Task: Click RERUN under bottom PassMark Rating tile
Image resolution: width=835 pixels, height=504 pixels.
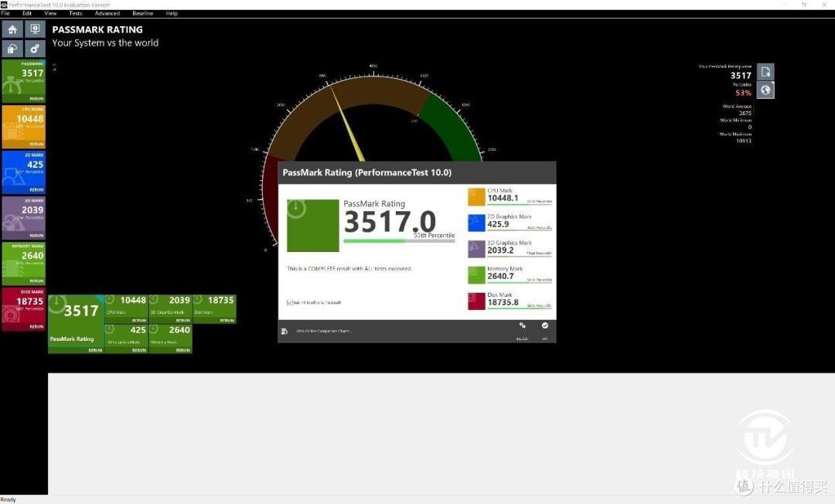Action: coord(95,350)
